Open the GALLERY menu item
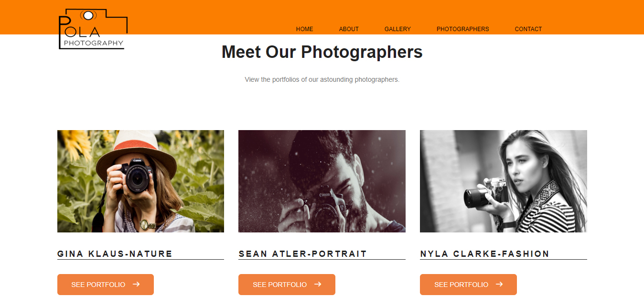Screen dimensions: 644x297 pyautogui.click(x=397, y=29)
